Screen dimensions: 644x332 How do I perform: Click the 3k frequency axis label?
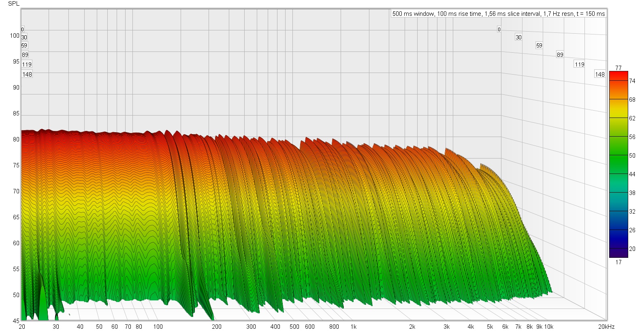447,327
